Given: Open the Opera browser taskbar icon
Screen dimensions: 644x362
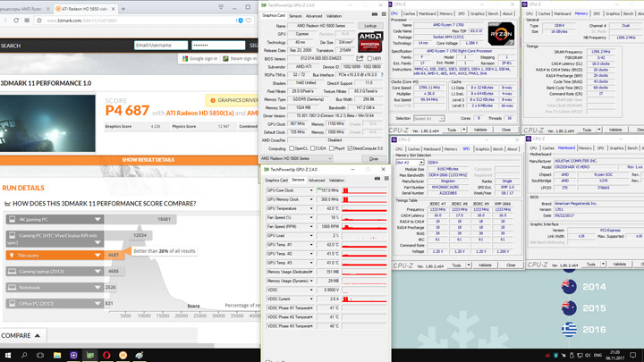Looking at the screenshot, I should click(x=106, y=355).
